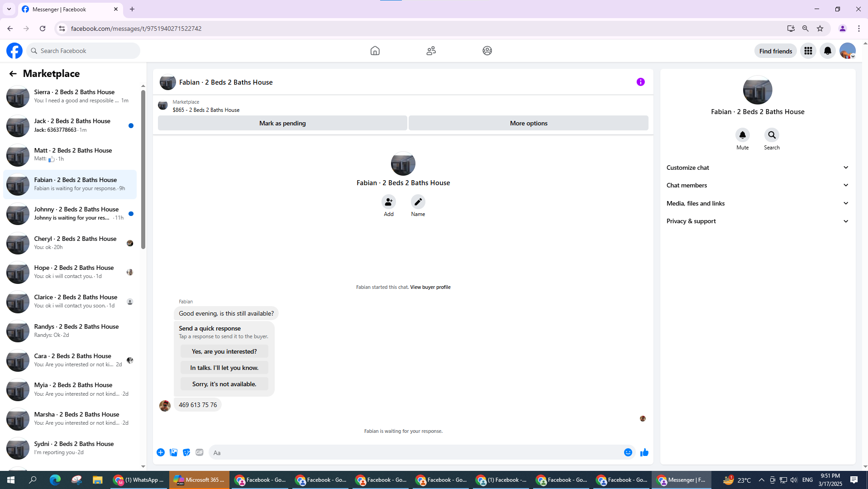
Task: Open the notifications bell icon
Action: point(828,51)
